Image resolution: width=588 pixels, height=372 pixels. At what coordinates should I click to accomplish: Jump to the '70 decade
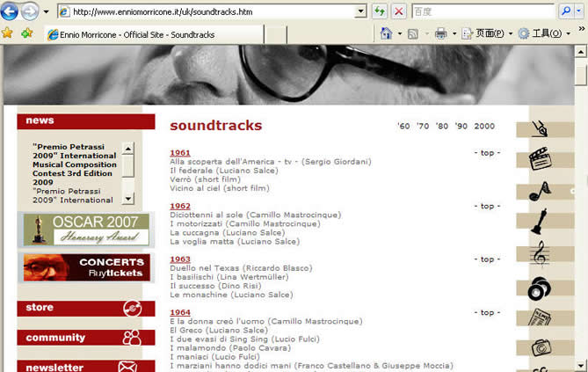click(423, 126)
